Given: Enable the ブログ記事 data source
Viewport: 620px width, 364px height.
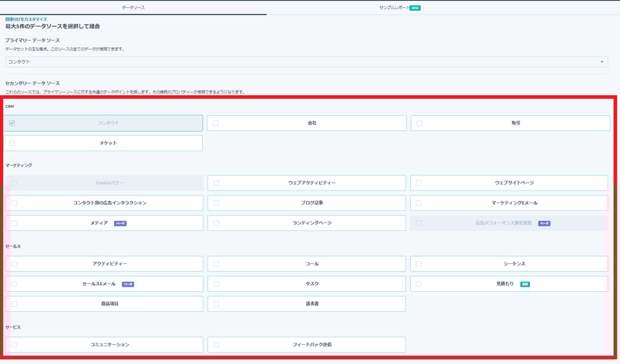Looking at the screenshot, I should [x=217, y=203].
